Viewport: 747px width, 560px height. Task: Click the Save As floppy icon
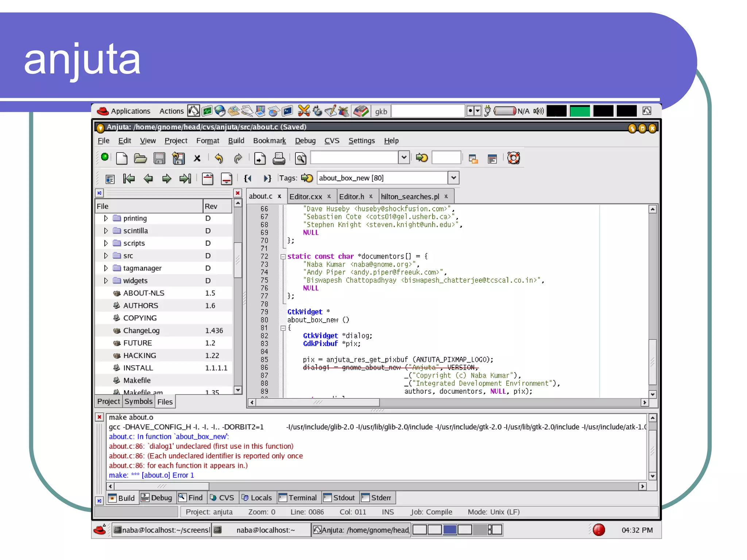click(178, 158)
